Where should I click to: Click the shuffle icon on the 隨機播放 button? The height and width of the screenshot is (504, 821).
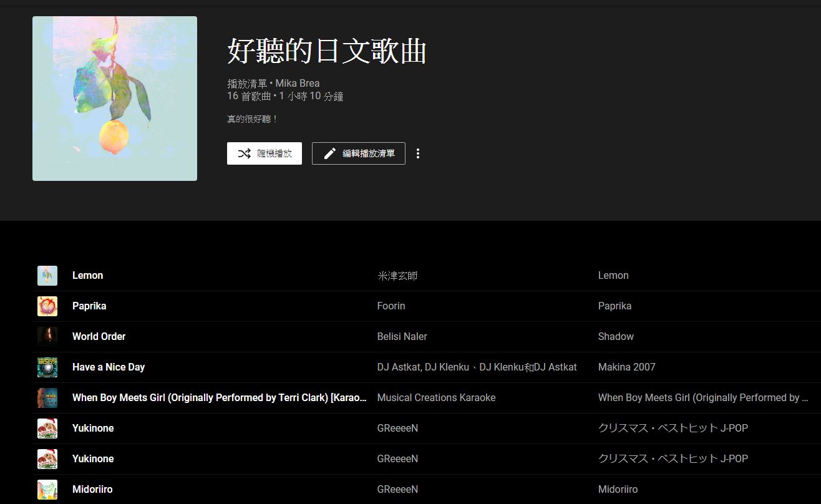pyautogui.click(x=246, y=153)
